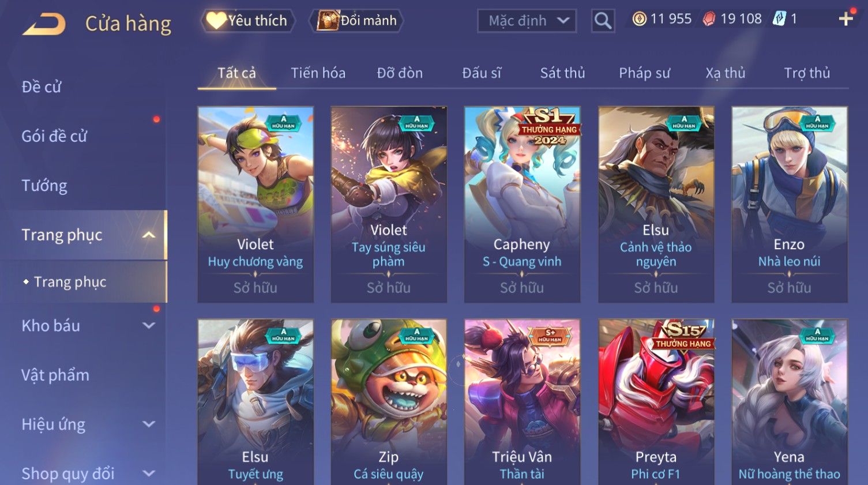Switch to the Pháp sư tab

[x=644, y=73]
